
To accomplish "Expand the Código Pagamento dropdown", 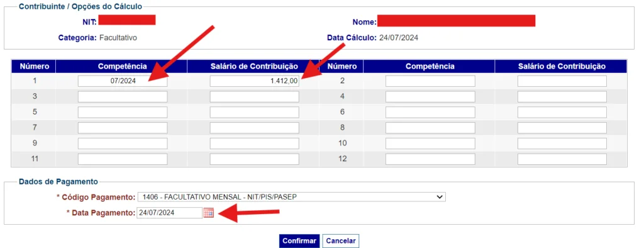I will pyautogui.click(x=292, y=197).
